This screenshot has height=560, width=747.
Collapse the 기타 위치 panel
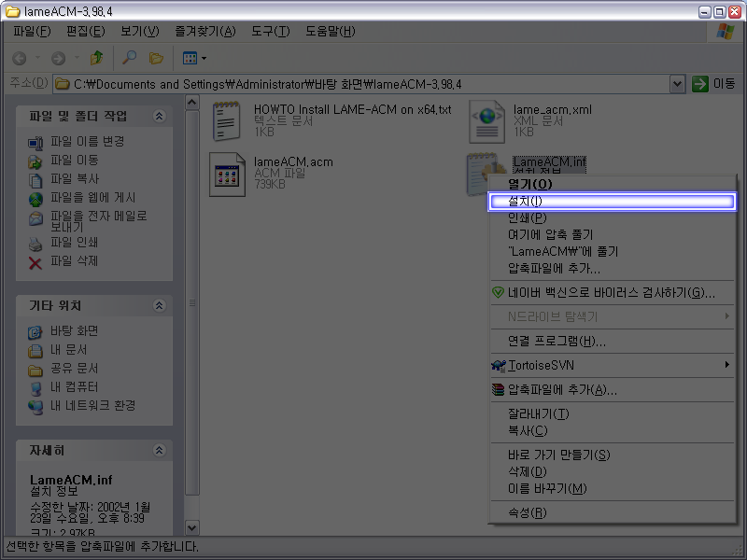coord(160,305)
